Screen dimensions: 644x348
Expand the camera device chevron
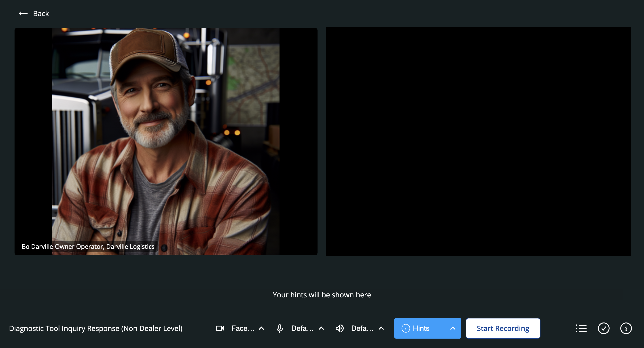pos(261,328)
